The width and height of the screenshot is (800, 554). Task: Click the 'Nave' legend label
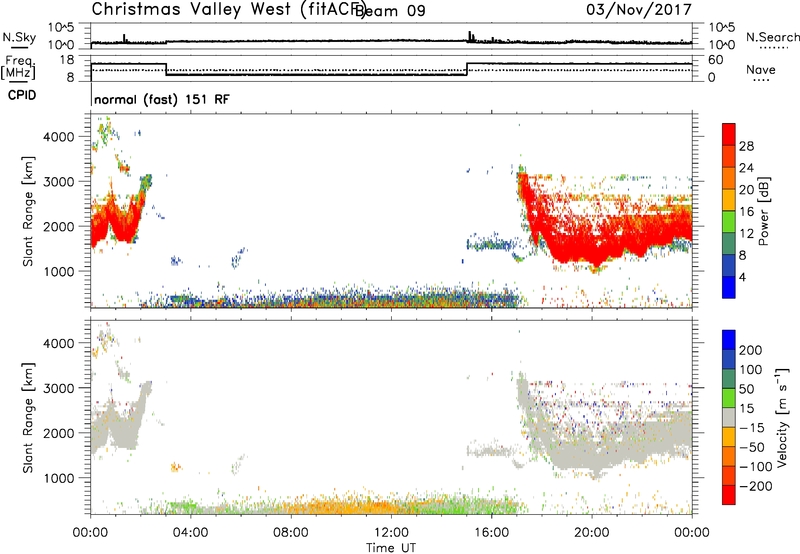tap(761, 70)
